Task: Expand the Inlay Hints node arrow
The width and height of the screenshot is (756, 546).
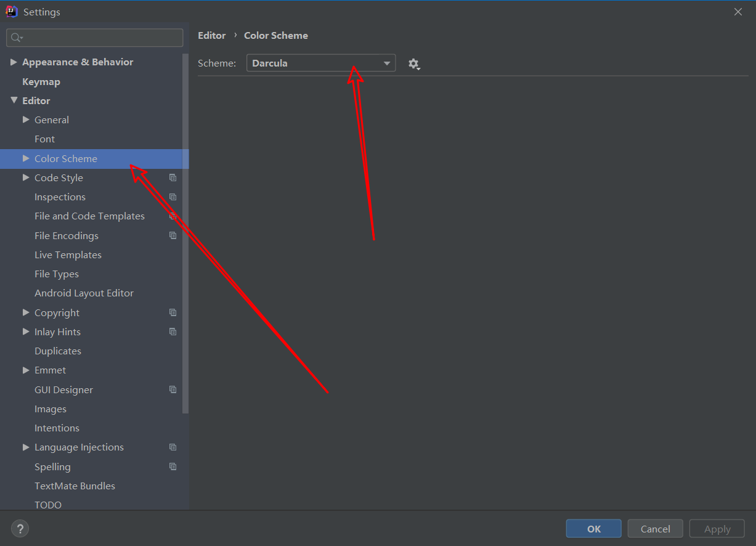Action: coord(26,332)
